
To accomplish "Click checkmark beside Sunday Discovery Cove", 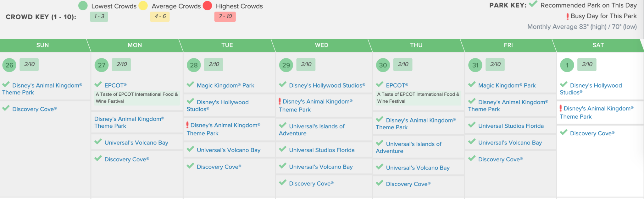I will click(x=6, y=108).
